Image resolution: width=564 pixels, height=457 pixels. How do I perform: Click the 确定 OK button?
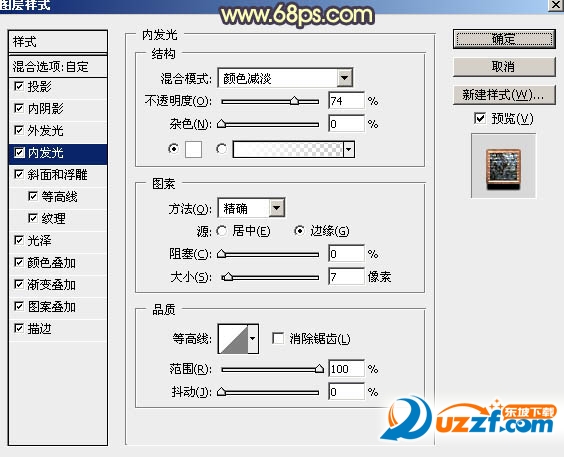504,39
